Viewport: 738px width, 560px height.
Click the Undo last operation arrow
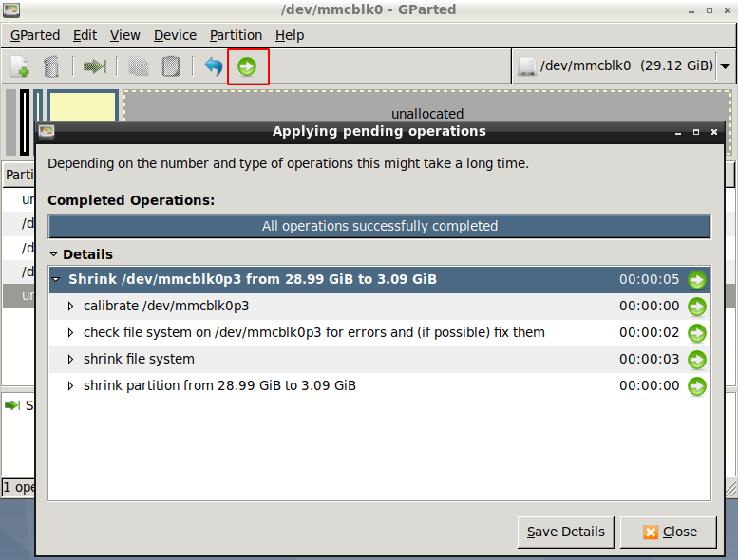214,67
